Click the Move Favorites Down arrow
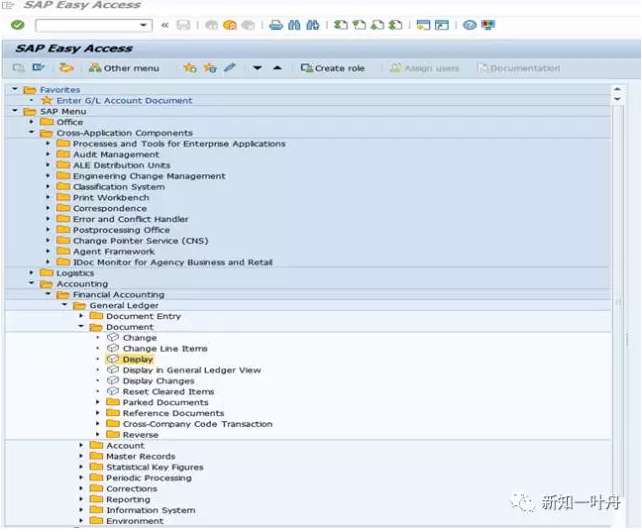This screenshot has width=642, height=532. tap(257, 68)
